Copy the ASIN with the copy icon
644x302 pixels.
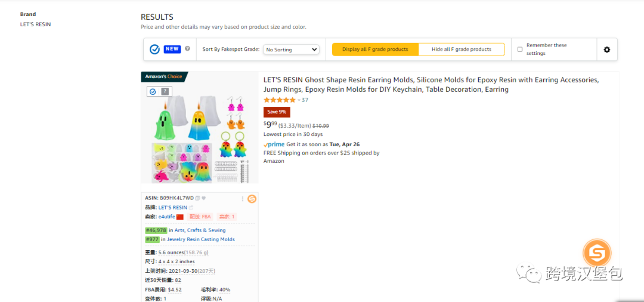[197, 198]
